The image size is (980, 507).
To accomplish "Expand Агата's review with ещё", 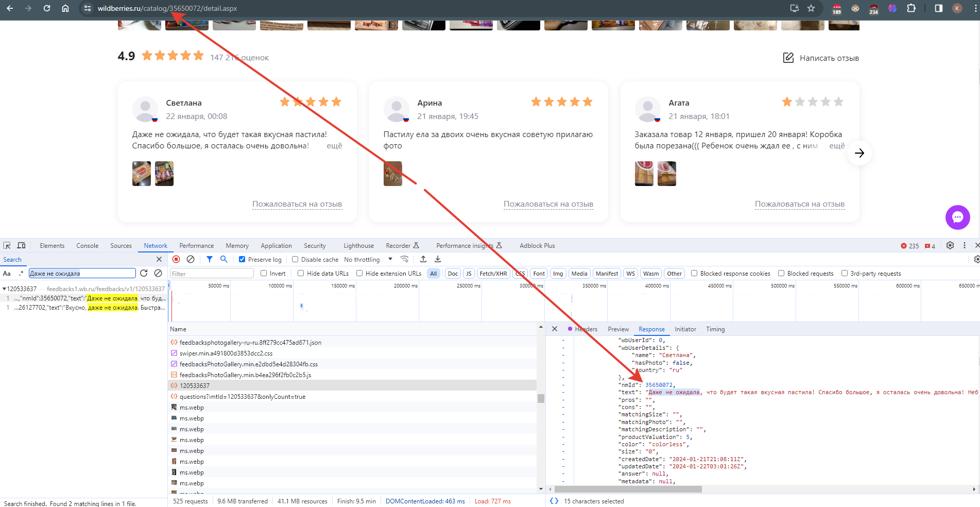I will click(x=837, y=146).
